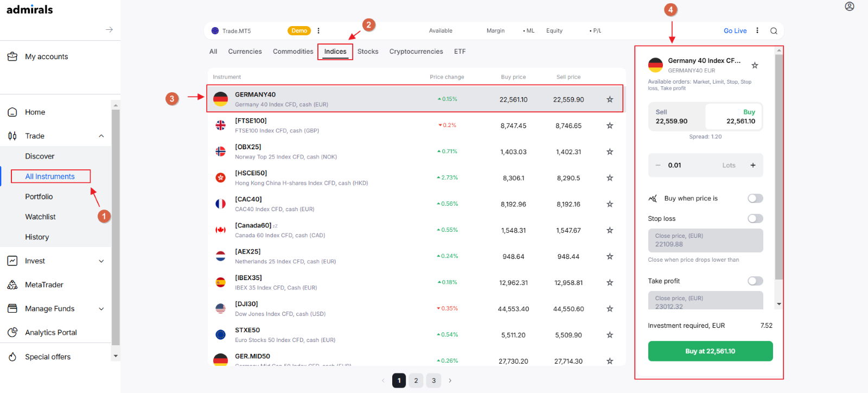The image size is (868, 393).
Task: Enable Buy when price is toggle
Action: (755, 198)
